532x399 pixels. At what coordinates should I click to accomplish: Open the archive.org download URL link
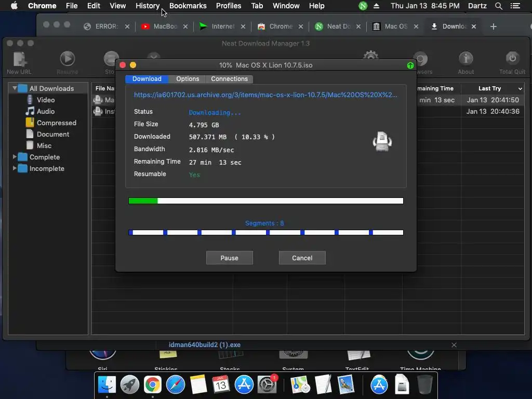tap(265, 95)
